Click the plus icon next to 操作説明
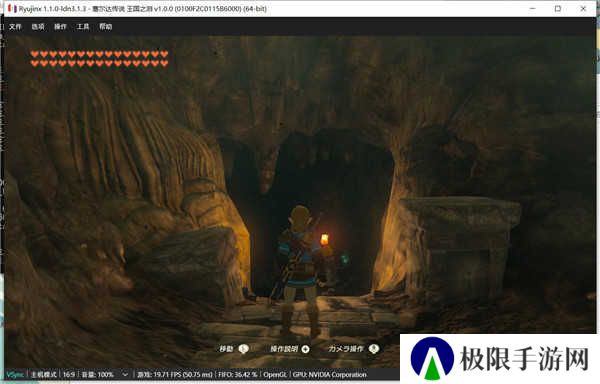This screenshot has width=600, height=384. [305, 349]
